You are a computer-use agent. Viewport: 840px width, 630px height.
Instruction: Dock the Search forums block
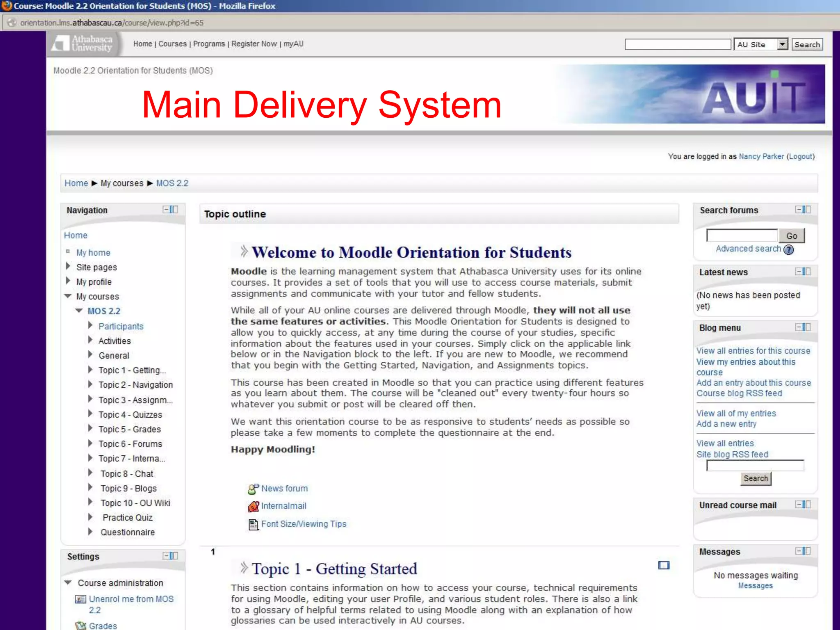[x=807, y=210]
